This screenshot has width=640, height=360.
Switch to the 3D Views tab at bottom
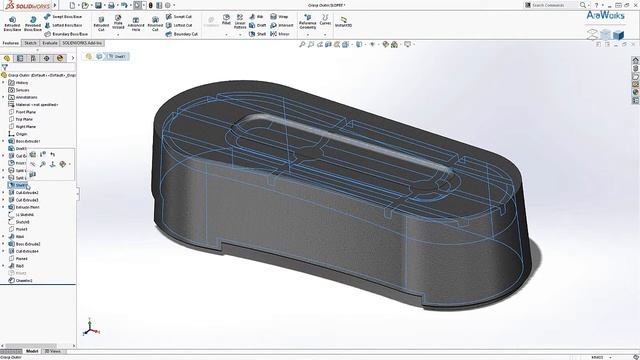[x=53, y=351]
